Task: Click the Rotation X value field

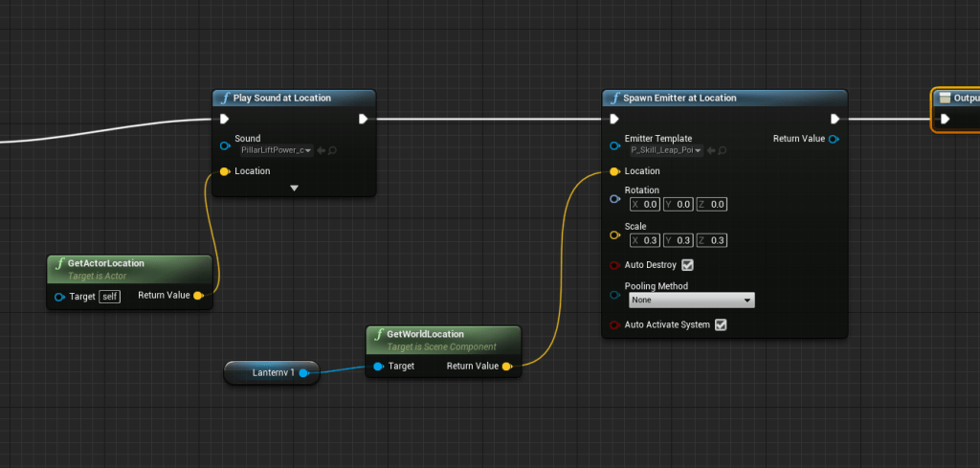Action: (x=650, y=204)
